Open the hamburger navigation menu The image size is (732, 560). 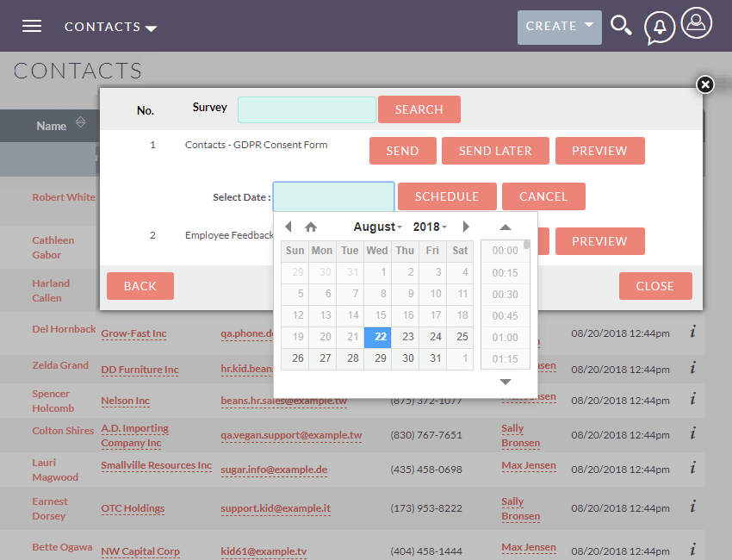[x=32, y=26]
